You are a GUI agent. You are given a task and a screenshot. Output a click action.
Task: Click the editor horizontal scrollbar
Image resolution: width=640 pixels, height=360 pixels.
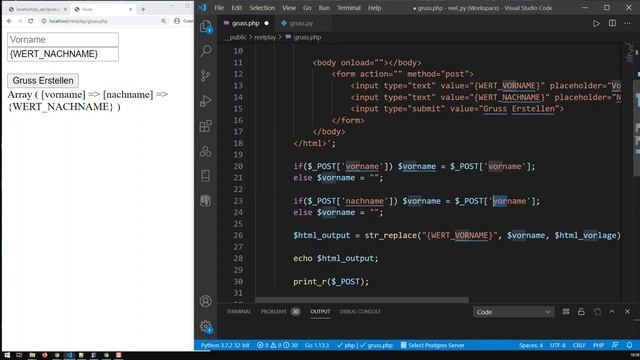(362, 300)
